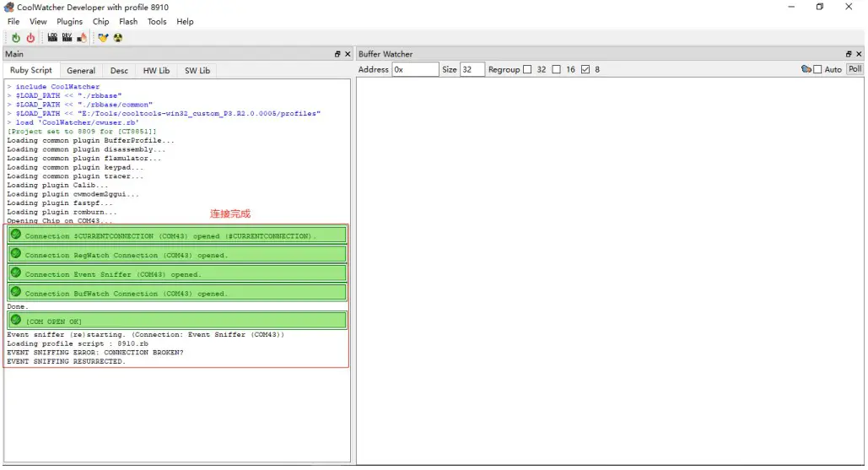Click the handshake connection toolbar icon
The height and width of the screenshot is (470, 868).
[103, 38]
